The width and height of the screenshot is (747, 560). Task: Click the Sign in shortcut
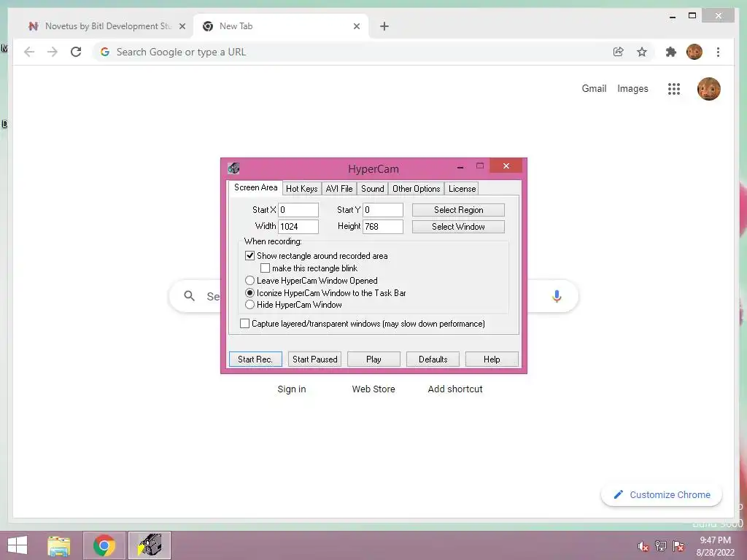point(292,389)
